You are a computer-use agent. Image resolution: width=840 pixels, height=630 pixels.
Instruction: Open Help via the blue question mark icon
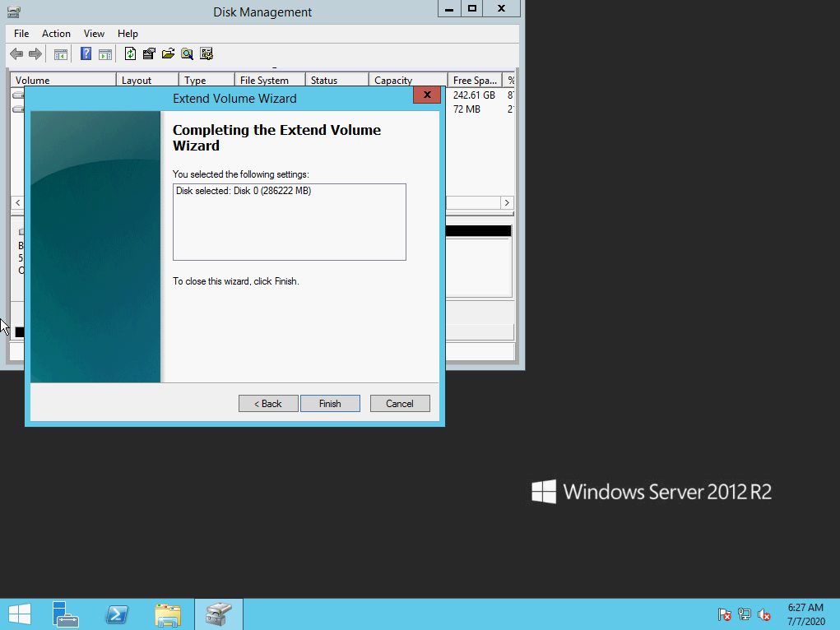coord(86,53)
